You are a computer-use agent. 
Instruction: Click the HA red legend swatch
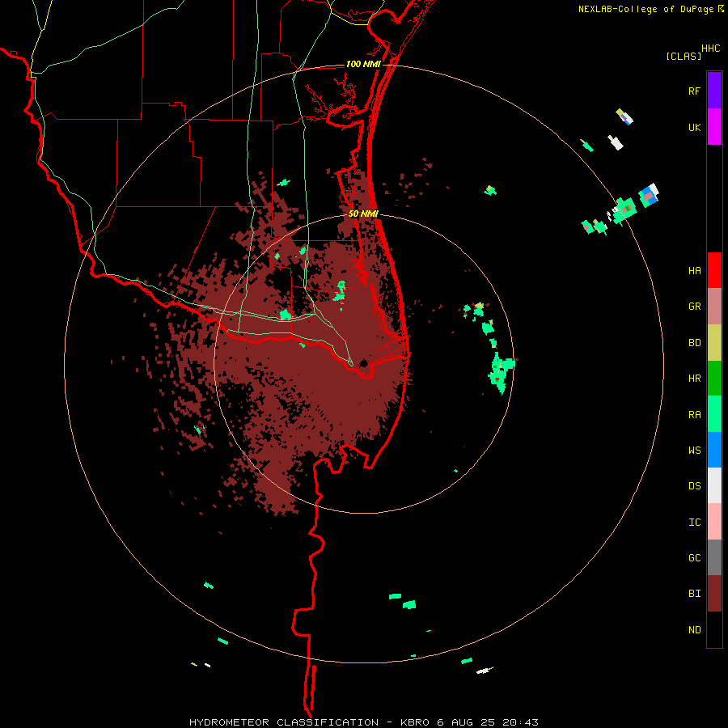[x=714, y=270]
